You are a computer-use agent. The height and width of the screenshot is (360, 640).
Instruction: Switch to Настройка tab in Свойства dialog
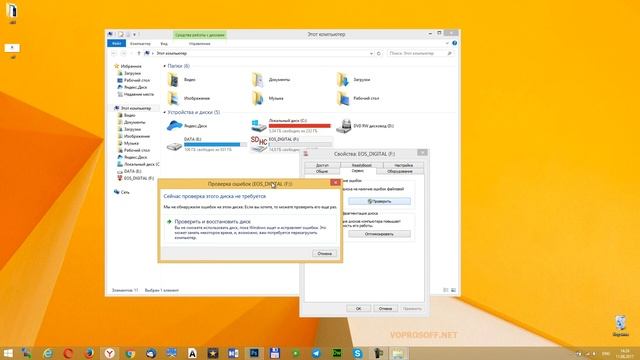(404, 165)
